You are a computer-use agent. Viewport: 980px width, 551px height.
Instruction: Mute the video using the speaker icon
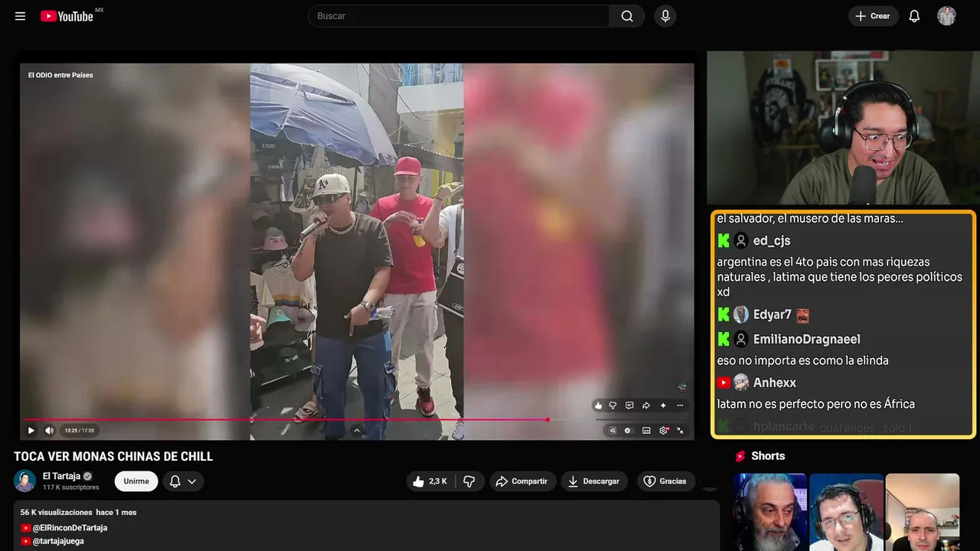pyautogui.click(x=50, y=430)
